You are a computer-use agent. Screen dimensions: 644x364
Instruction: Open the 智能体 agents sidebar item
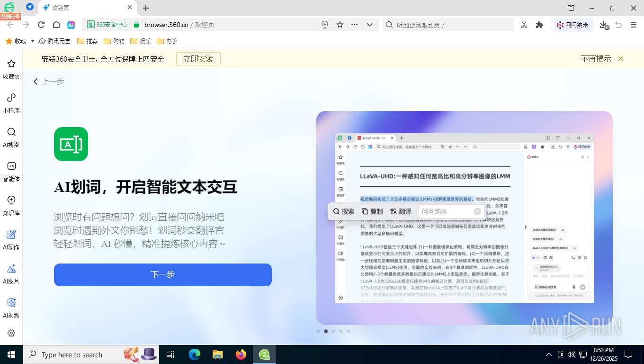click(x=11, y=172)
